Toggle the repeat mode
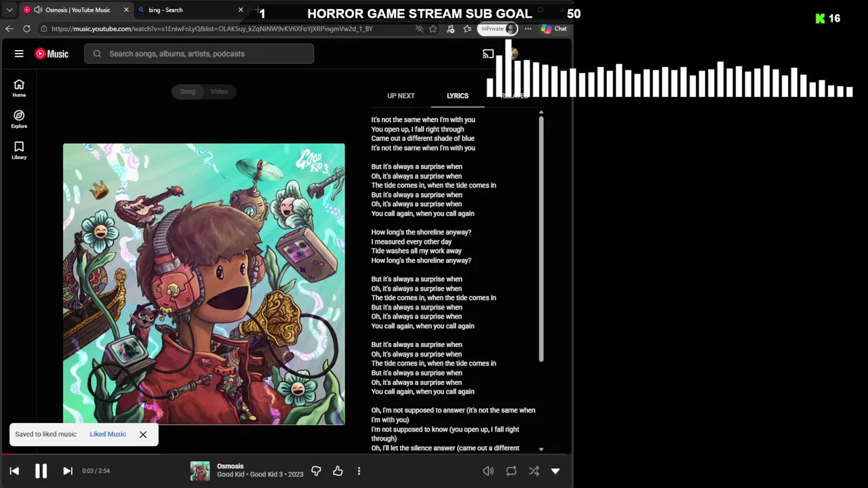The width and height of the screenshot is (868, 488). 511,470
